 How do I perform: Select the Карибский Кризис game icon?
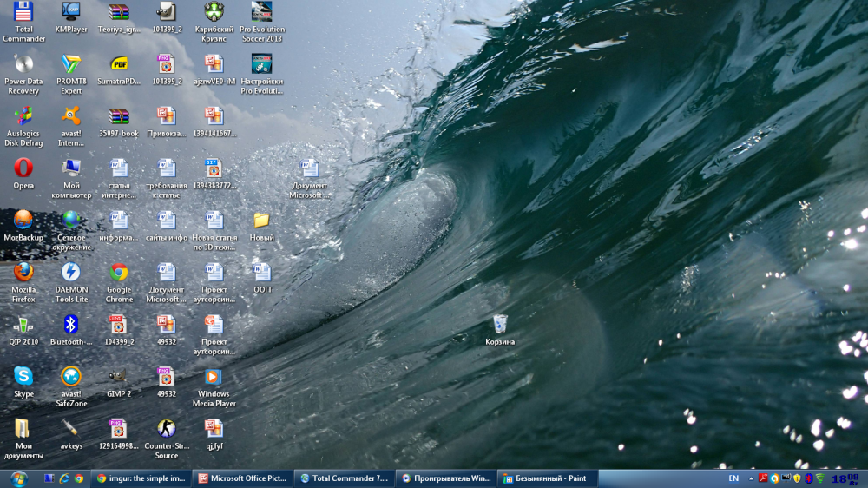pos(214,23)
